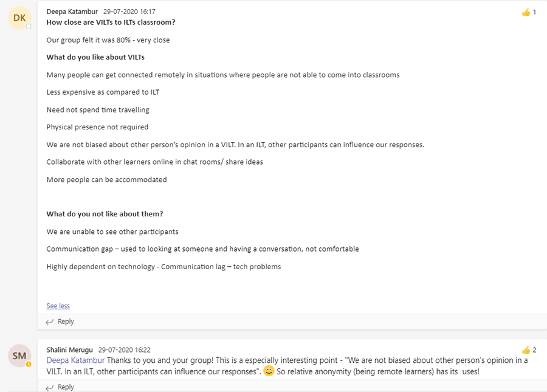Click the away-status badge on the SM avatar
The width and height of the screenshot is (547, 392).
29,364
